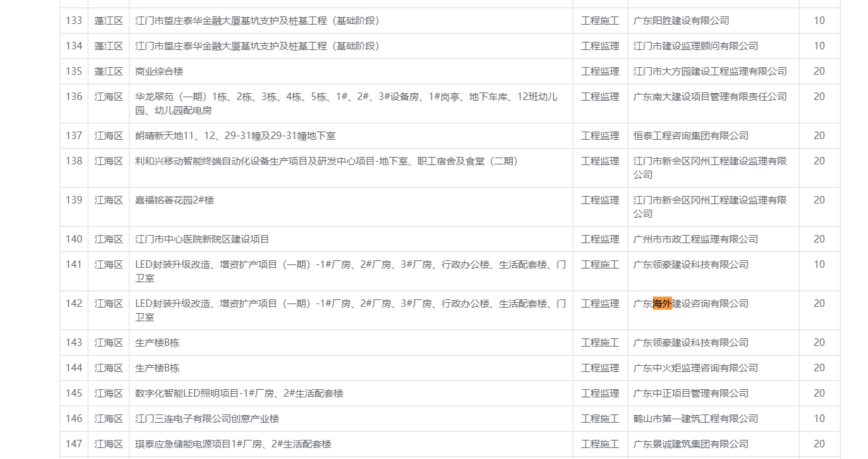The height and width of the screenshot is (459, 868).
Task: Click 江门市新会区冈州工程建设监理 in row 139
Action: [710, 207]
